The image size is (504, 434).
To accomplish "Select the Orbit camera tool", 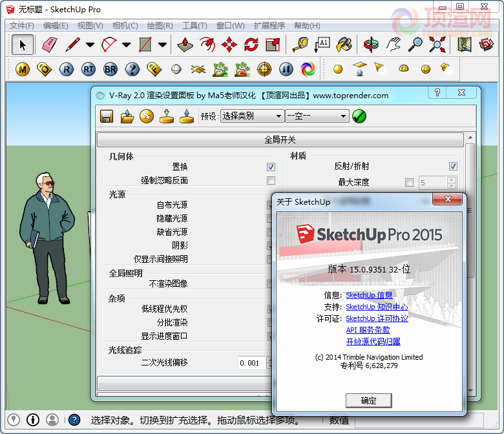I will pyautogui.click(x=371, y=45).
